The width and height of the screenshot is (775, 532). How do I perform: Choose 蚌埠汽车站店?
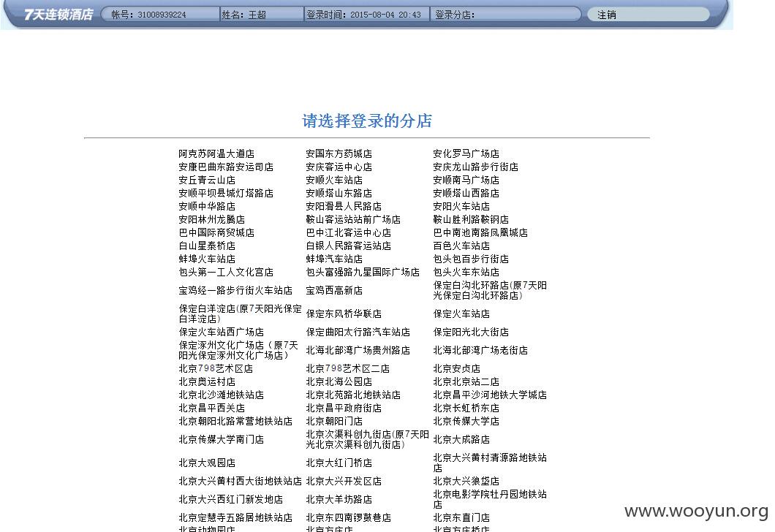point(334,259)
